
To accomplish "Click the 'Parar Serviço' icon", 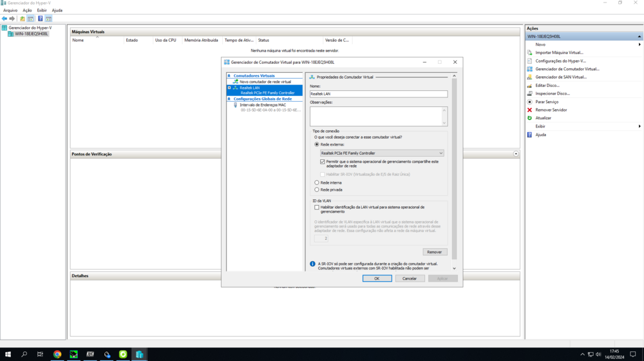I will [x=529, y=102].
